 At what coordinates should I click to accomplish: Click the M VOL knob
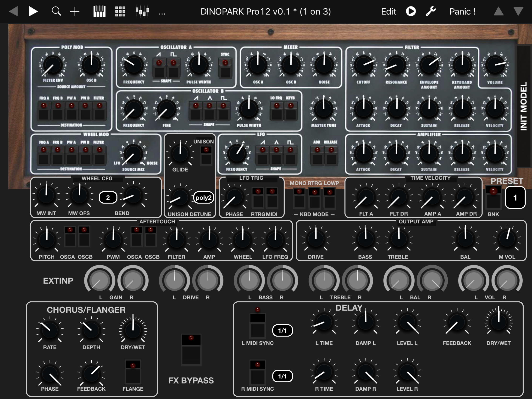point(507,239)
